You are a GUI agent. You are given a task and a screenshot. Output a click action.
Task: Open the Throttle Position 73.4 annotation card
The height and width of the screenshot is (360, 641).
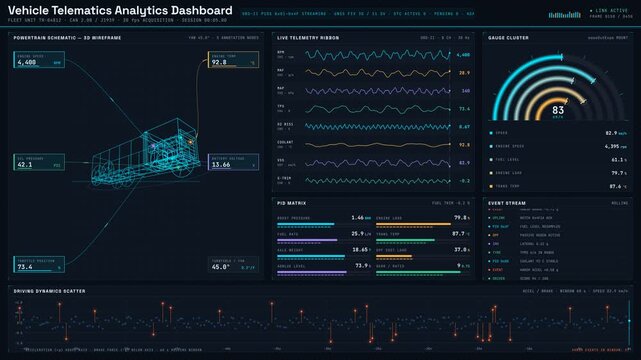point(39,264)
